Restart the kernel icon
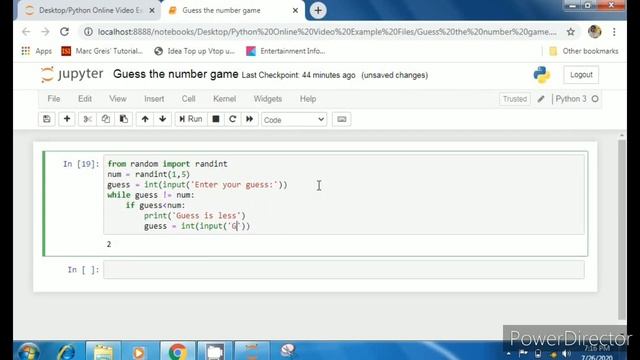This screenshot has width=640, height=360. 233,119
